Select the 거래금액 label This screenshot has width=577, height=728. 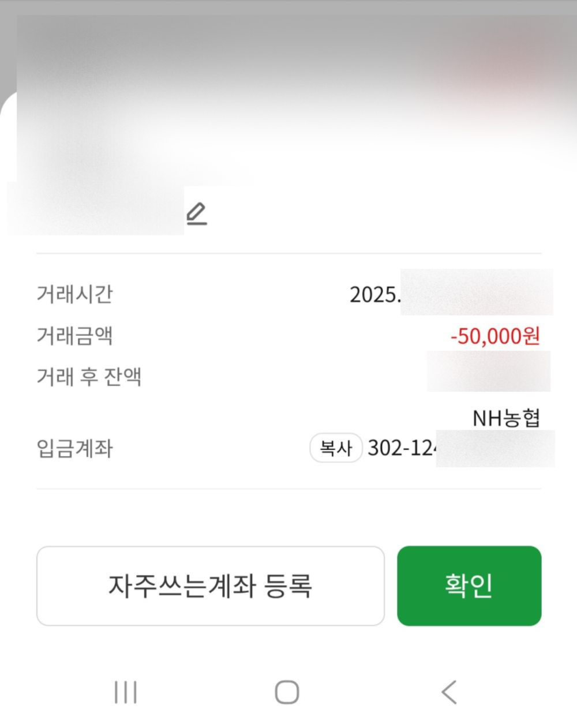(x=74, y=335)
